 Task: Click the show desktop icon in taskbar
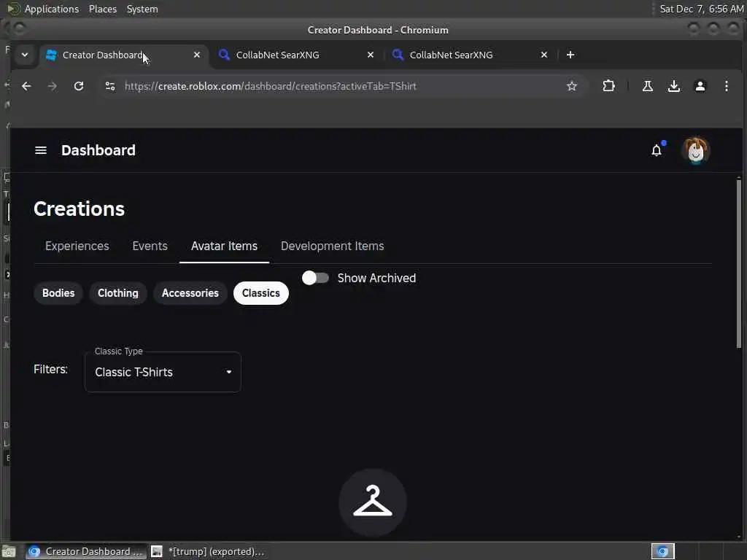tap(9, 551)
